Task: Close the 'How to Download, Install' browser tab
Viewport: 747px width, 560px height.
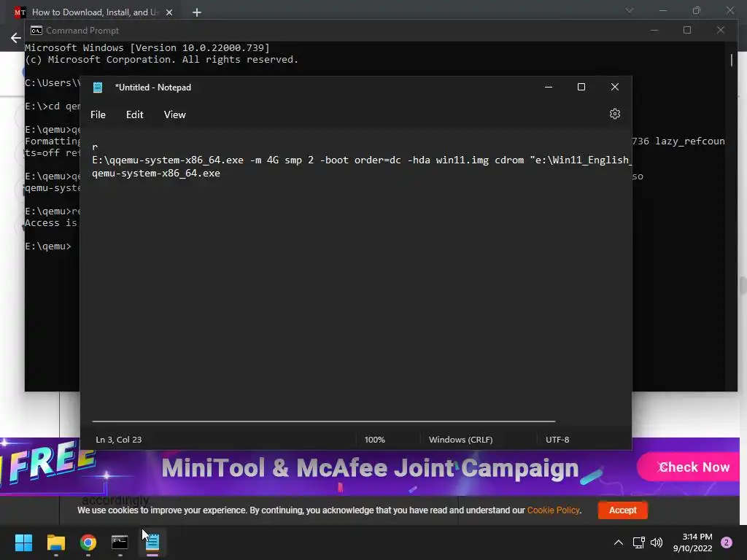Action: point(169,12)
